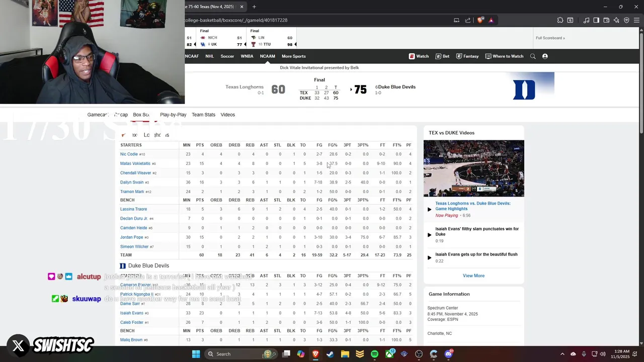
Task: Open the browser hamburger menu
Action: coord(636,20)
